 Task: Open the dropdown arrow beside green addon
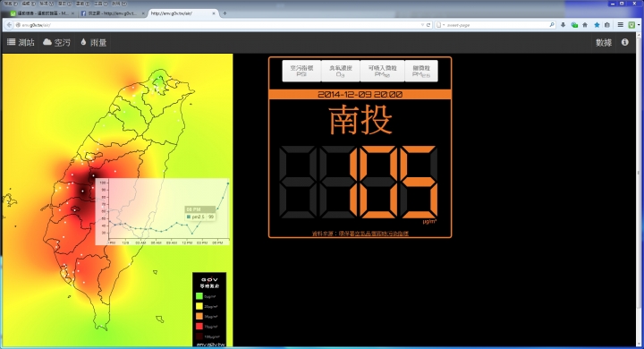coord(639,25)
